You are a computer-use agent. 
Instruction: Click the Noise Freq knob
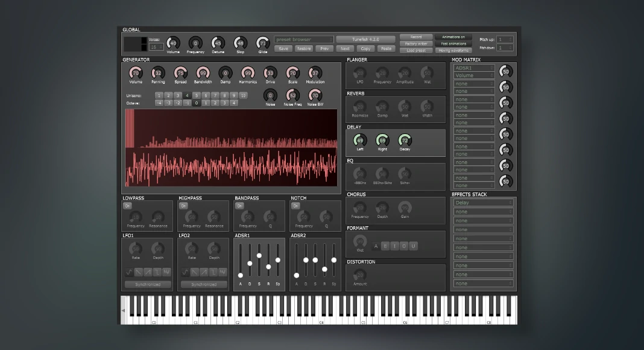point(292,95)
